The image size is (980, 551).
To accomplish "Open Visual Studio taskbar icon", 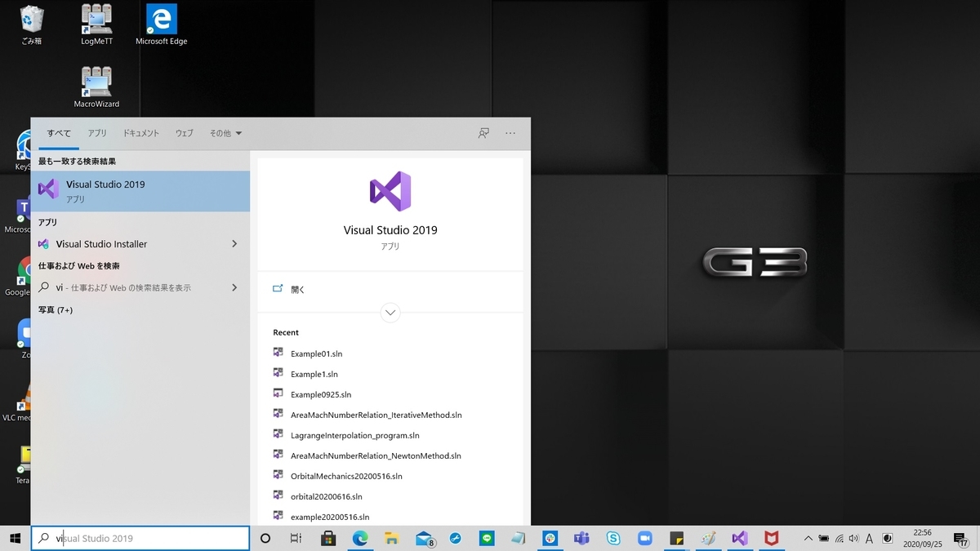I will click(740, 538).
